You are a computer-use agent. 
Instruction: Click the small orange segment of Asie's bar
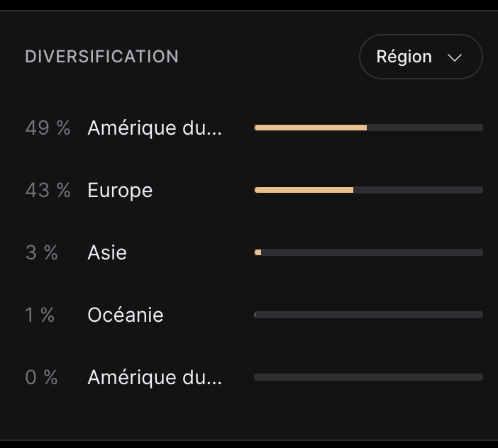(x=258, y=252)
